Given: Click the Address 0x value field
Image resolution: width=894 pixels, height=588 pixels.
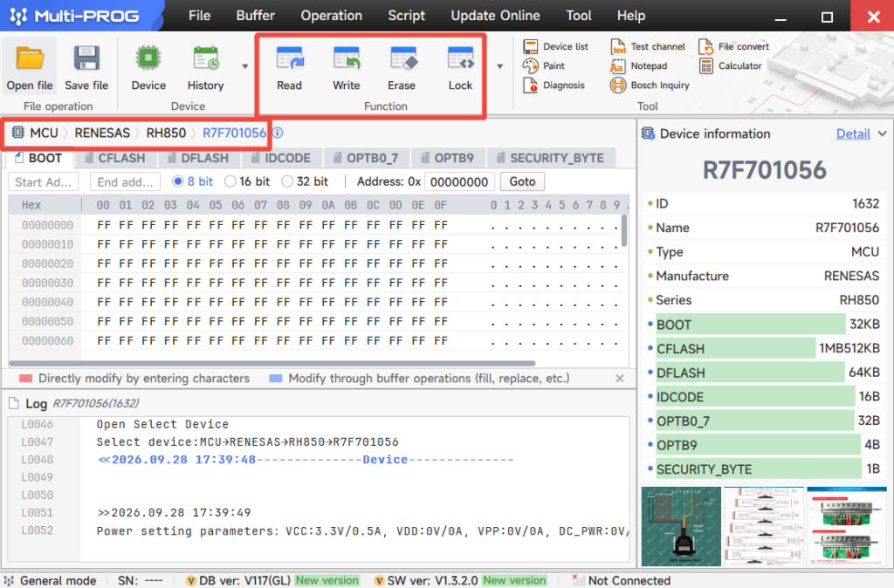Looking at the screenshot, I should click(x=459, y=182).
